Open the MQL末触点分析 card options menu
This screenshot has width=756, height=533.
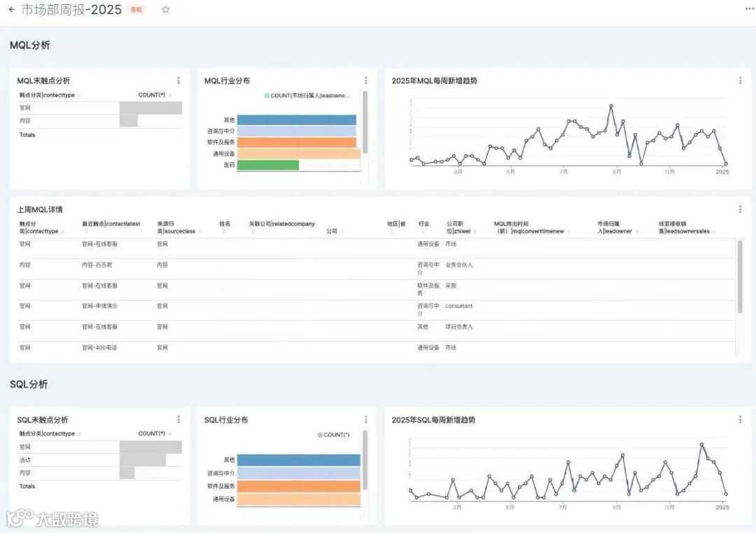tap(178, 81)
